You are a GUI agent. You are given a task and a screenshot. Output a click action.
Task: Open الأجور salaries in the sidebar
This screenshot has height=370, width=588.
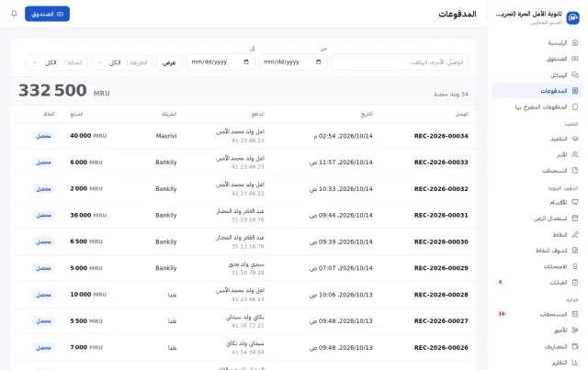tap(537, 331)
